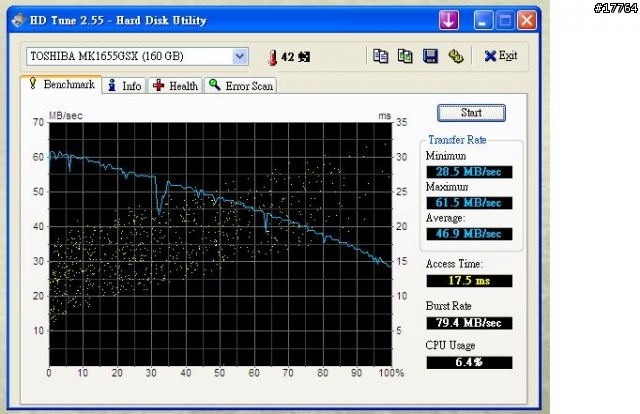Switch to the Benchmark tab
Screen dimensions: 640x414
point(61,85)
